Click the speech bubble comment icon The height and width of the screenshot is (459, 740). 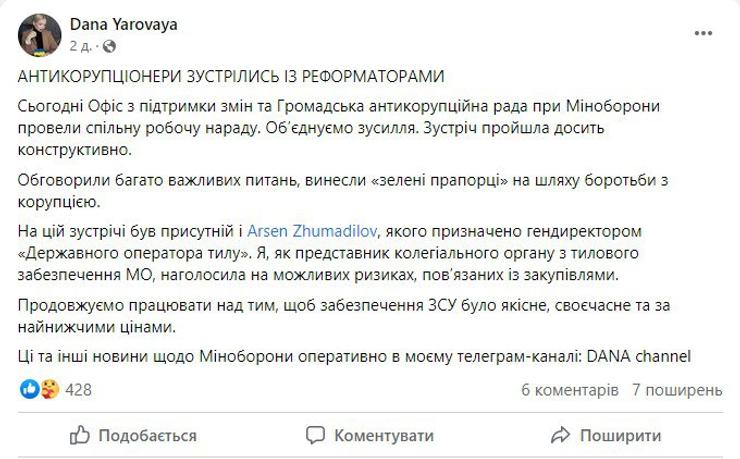pyautogui.click(x=315, y=435)
